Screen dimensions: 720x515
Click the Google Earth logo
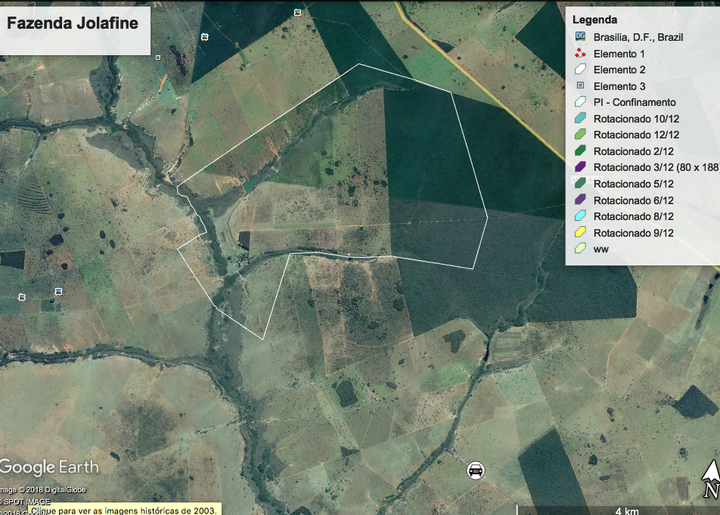pos(50,467)
